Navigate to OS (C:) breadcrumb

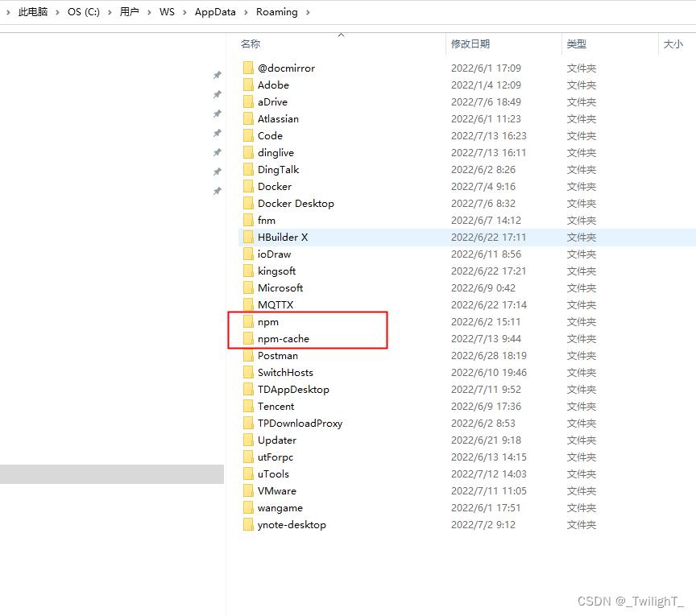pyautogui.click(x=84, y=12)
